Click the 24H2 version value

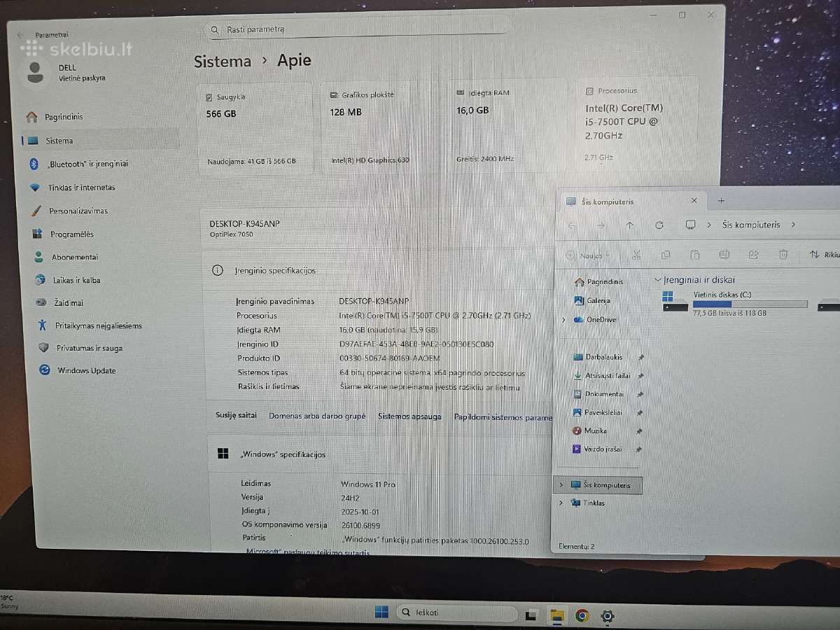pos(350,498)
